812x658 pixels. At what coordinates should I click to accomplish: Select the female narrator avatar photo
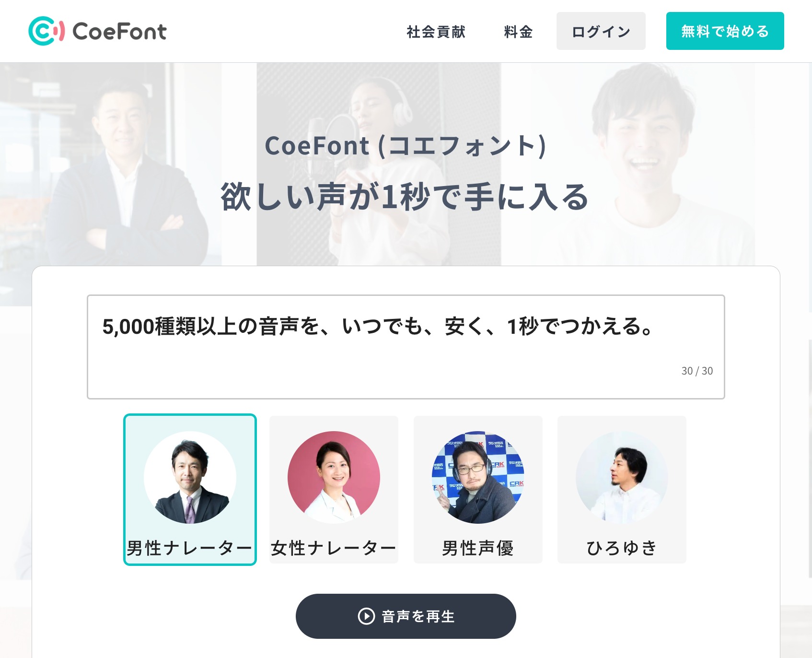334,477
